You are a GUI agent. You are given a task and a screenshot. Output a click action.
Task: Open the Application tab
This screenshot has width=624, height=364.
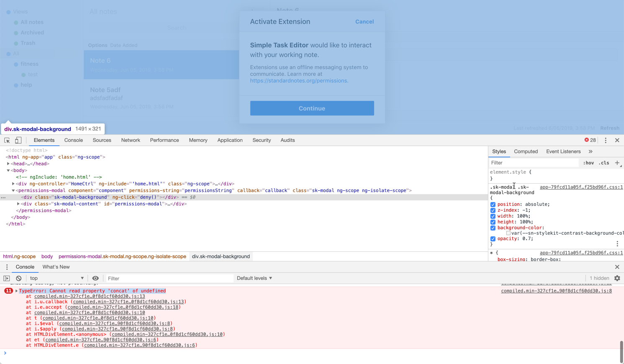pyautogui.click(x=230, y=140)
